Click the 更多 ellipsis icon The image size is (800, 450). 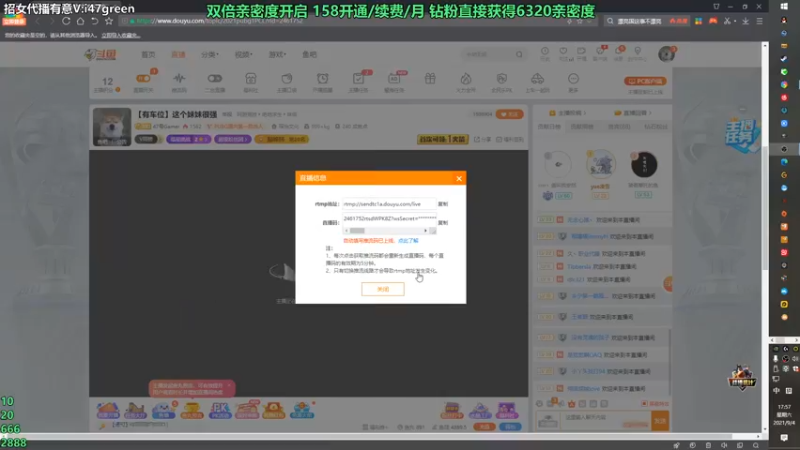pos(573,79)
